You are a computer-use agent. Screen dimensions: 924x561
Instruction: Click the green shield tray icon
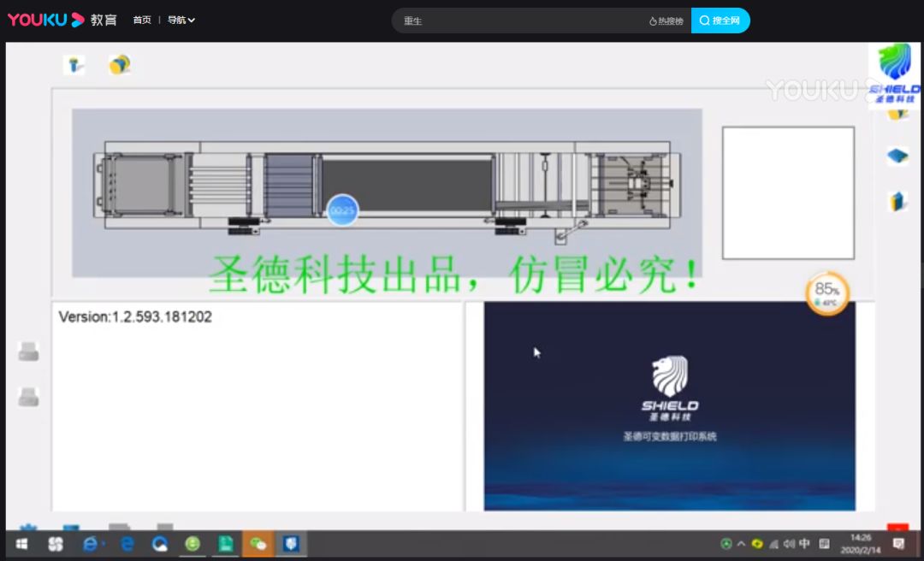point(726,544)
